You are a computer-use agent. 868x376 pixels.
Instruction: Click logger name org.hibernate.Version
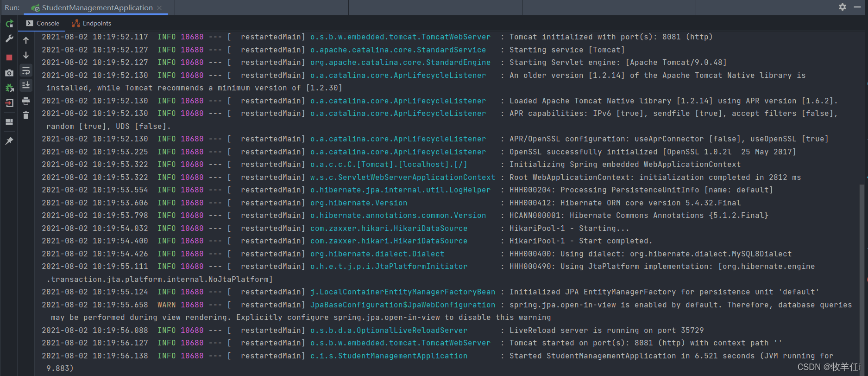click(x=359, y=203)
